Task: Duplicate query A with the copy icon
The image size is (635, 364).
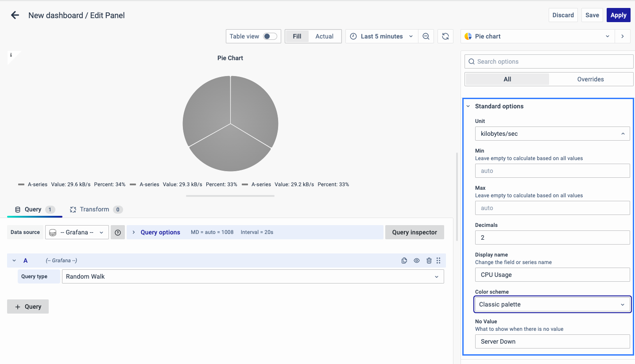Action: click(404, 261)
